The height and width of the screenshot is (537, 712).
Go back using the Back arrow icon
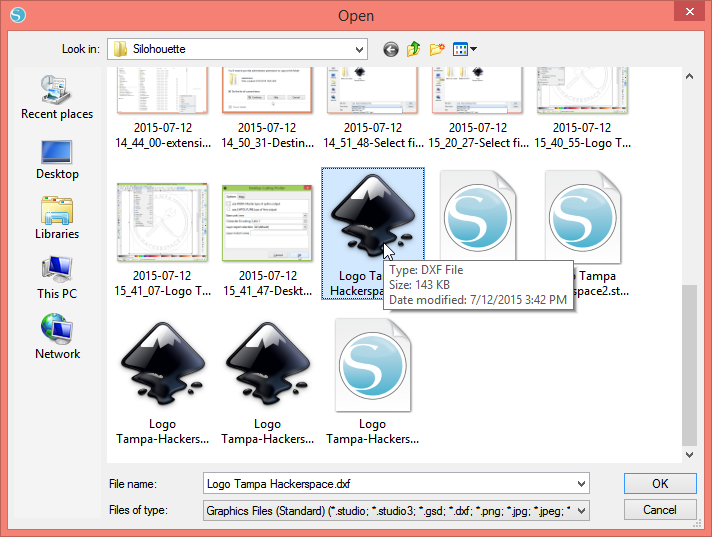(391, 49)
